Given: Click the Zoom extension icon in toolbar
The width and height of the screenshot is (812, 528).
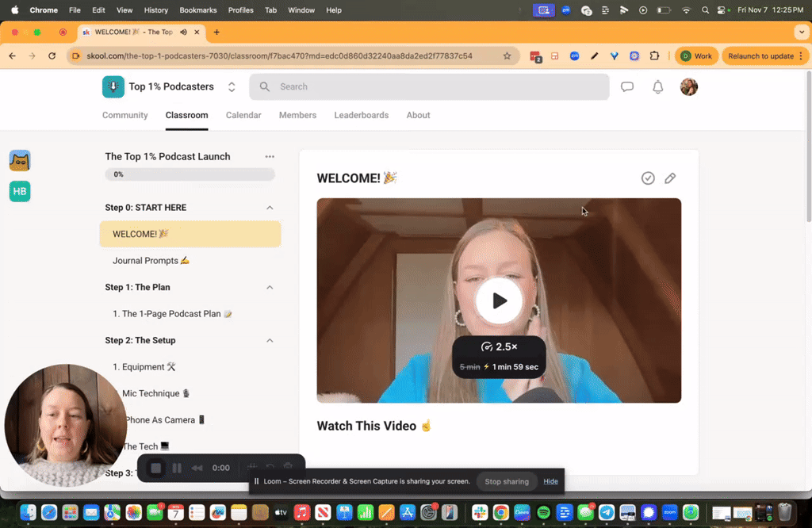Looking at the screenshot, I should pyautogui.click(x=574, y=56).
